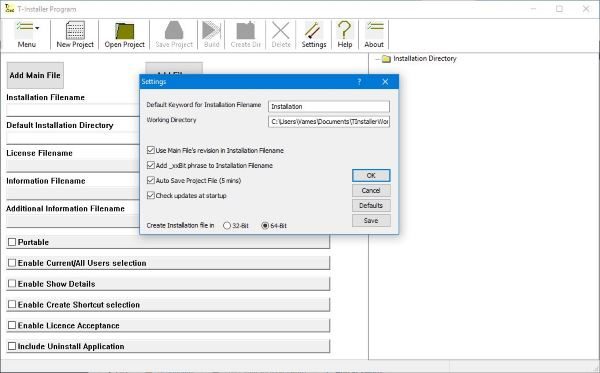Open the Menu toolbar dropdown
This screenshot has height=373, width=600.
pos(27,34)
